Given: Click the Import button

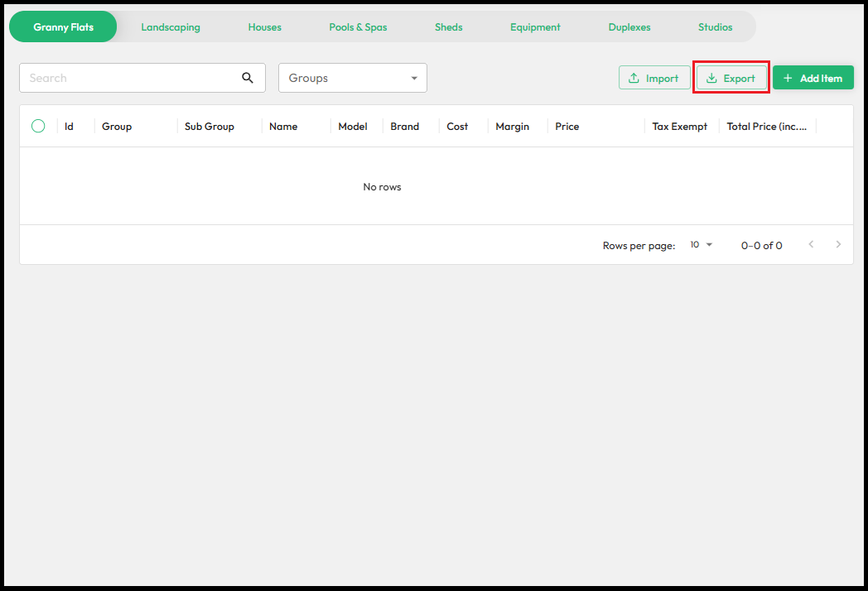Looking at the screenshot, I should [653, 78].
